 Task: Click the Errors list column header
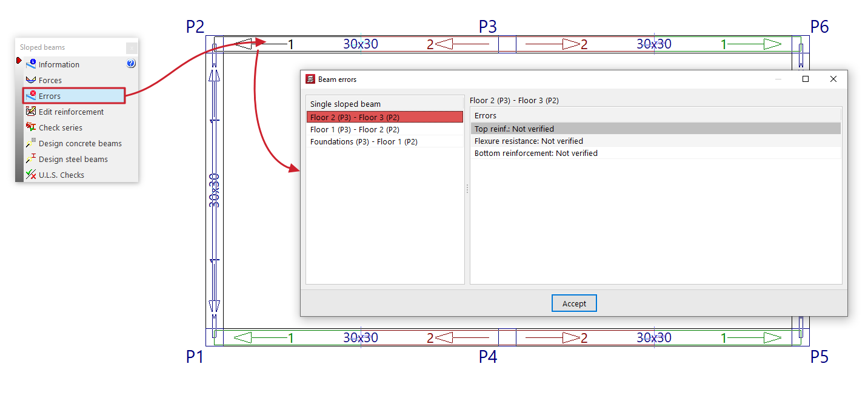[656, 115]
